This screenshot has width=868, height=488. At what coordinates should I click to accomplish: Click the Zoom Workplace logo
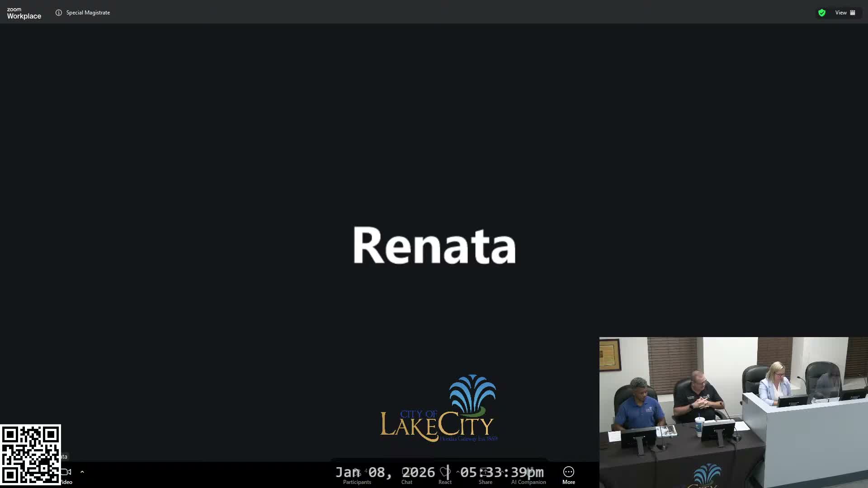24,13
